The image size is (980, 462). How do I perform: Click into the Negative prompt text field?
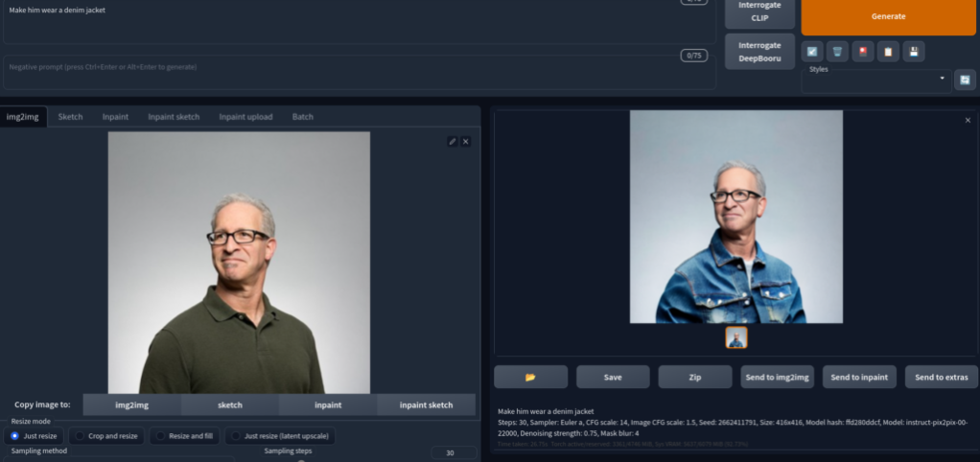click(355, 71)
